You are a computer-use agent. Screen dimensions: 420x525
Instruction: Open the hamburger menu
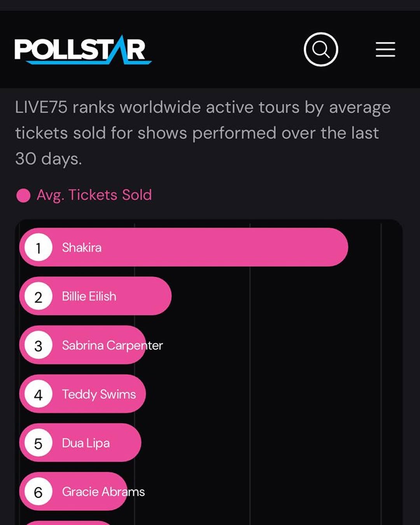[x=385, y=49]
